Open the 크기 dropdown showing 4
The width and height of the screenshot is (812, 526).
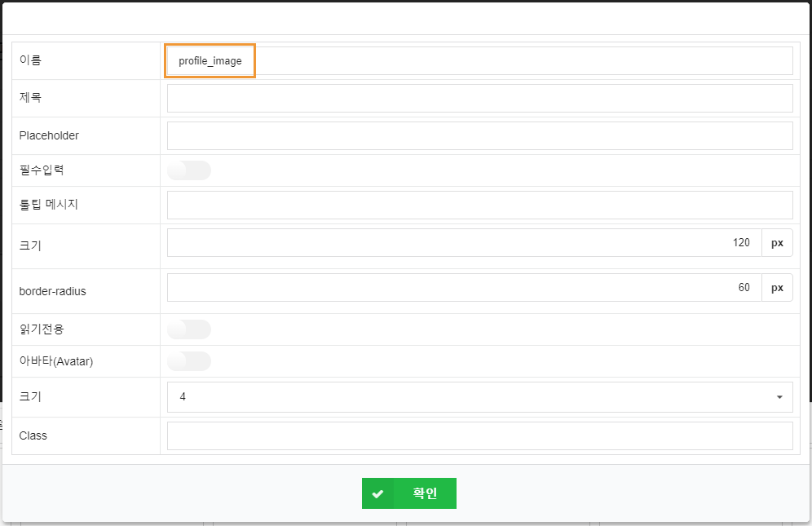479,396
